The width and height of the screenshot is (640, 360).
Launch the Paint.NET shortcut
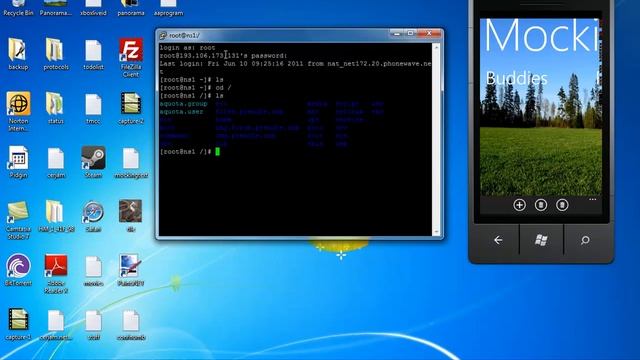coord(131,270)
